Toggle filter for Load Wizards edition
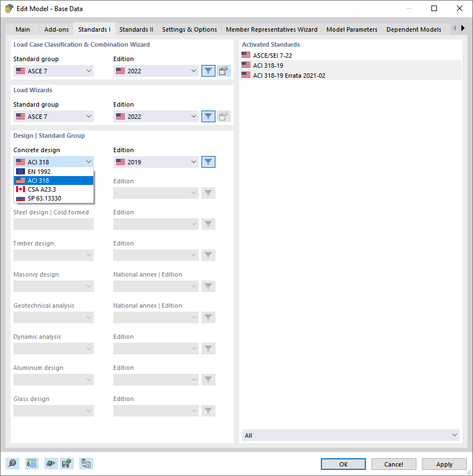473x476 pixels. click(x=208, y=116)
